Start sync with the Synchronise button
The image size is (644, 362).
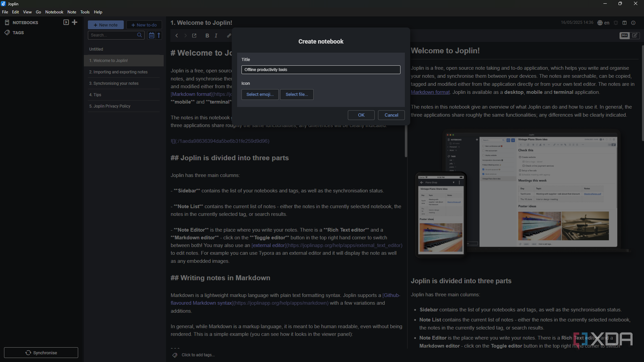point(41,353)
